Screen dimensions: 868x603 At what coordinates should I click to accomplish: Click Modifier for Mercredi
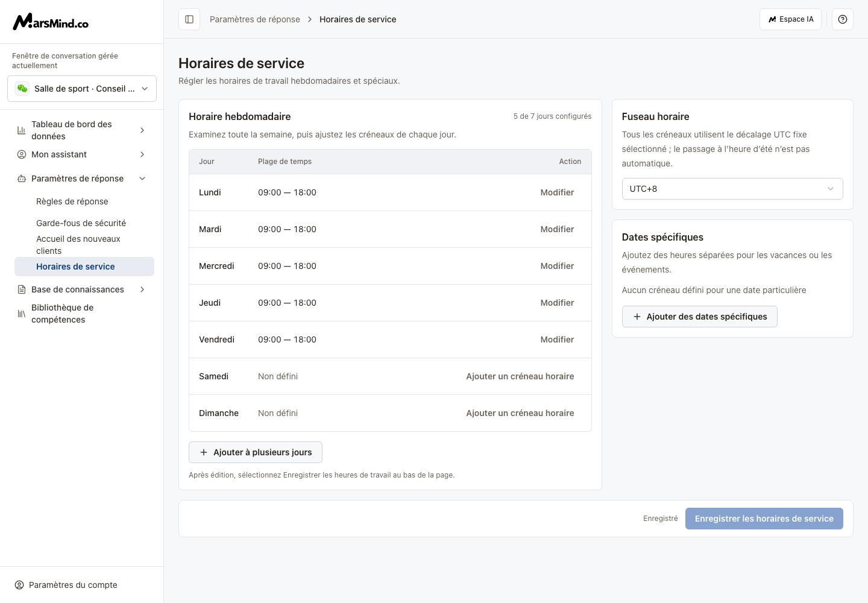pos(557,266)
